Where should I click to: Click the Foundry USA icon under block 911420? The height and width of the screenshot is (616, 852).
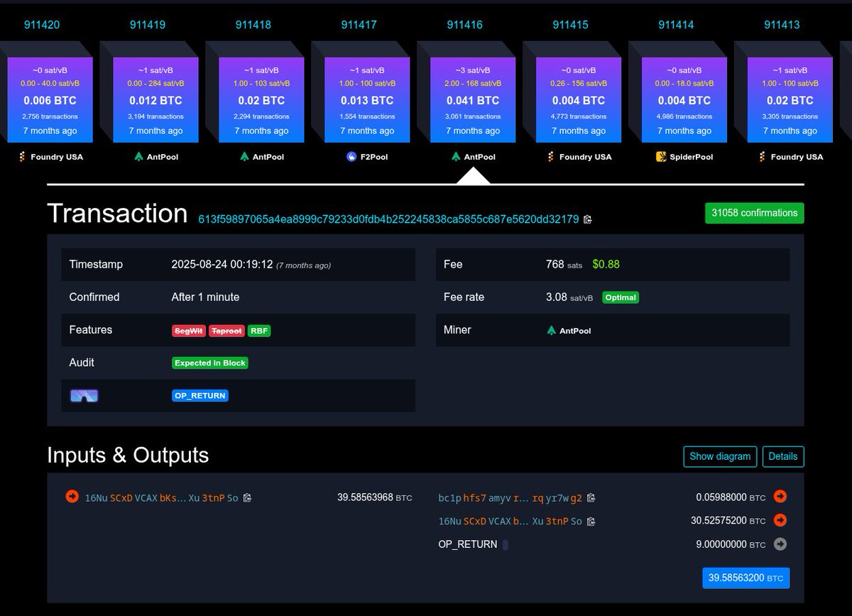23,156
